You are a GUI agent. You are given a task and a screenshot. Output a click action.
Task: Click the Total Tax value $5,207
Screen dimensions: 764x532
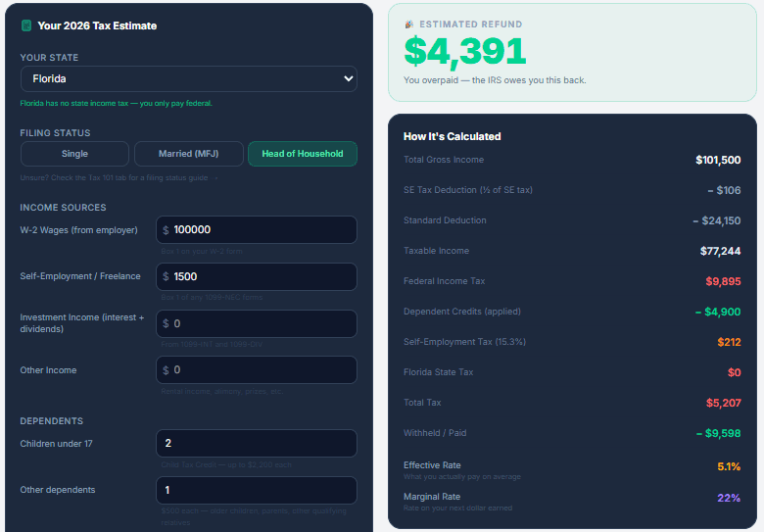pyautogui.click(x=724, y=403)
